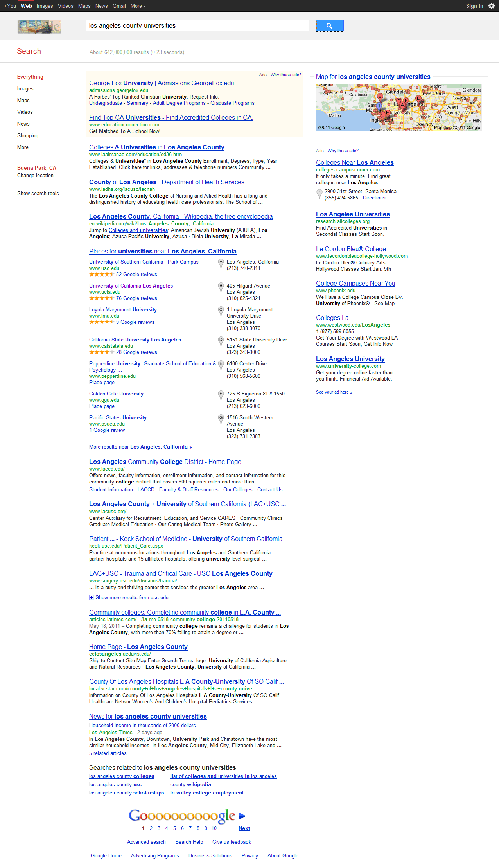Viewport: 499px width, 868px height.
Task: Click the blue magnifier search button
Action: point(329,26)
